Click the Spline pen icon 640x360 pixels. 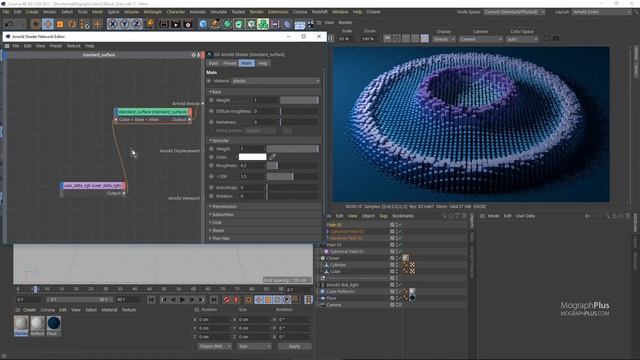pos(215,24)
